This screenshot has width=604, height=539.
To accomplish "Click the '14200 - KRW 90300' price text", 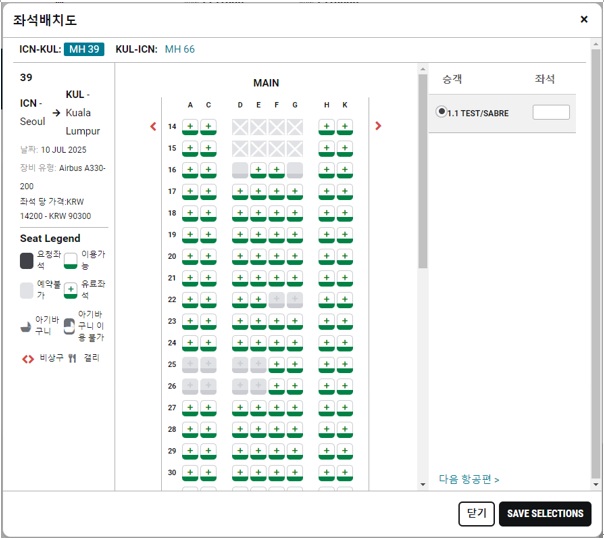I will [x=56, y=216].
